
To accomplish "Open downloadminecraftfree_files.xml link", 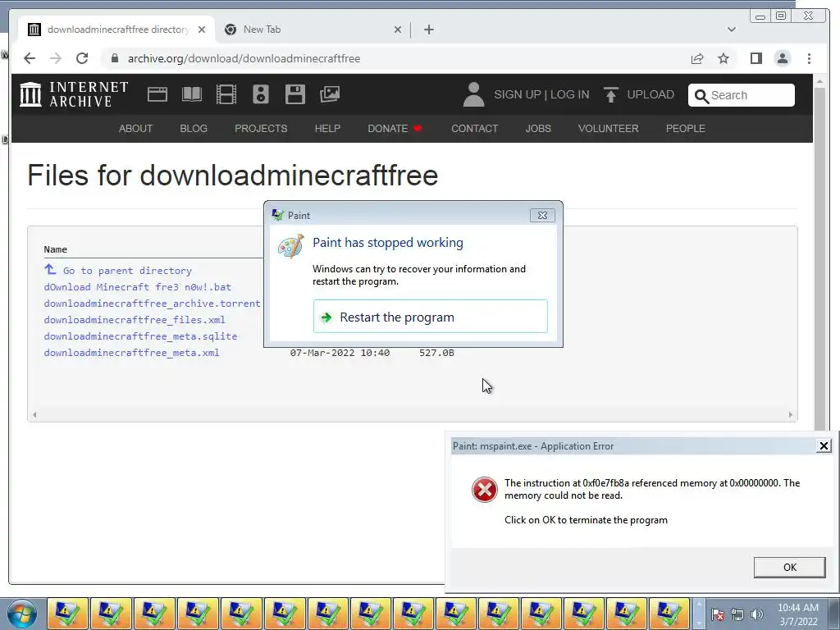I will click(x=135, y=320).
